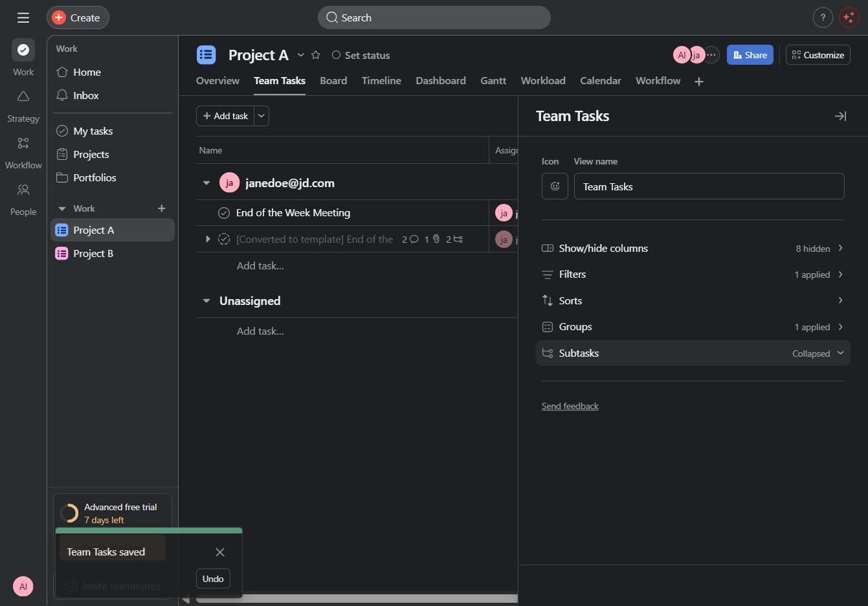This screenshot has width=868, height=606.
Task: Click Undo in the saved notification
Action: [x=213, y=579]
